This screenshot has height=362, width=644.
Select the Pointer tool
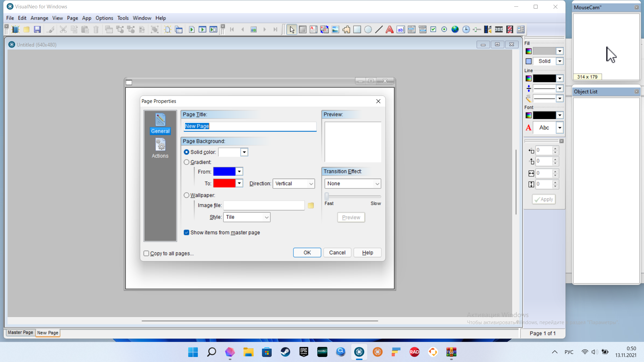point(292,29)
